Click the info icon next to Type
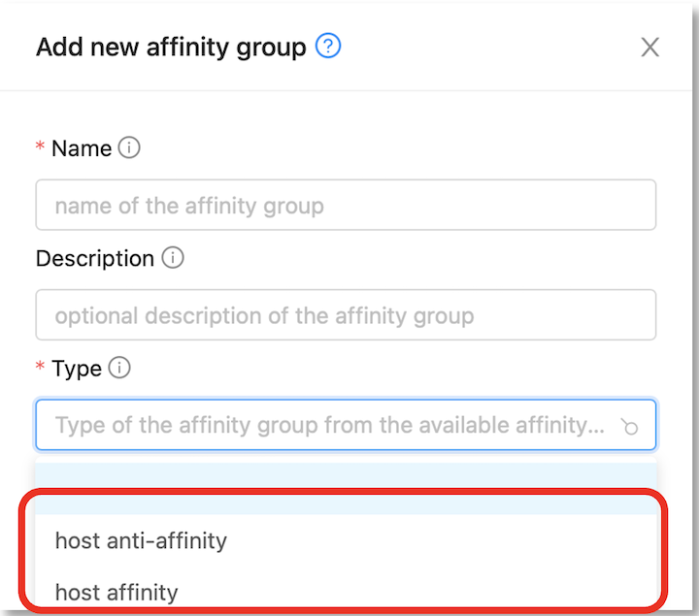The width and height of the screenshot is (699, 616). click(x=119, y=368)
